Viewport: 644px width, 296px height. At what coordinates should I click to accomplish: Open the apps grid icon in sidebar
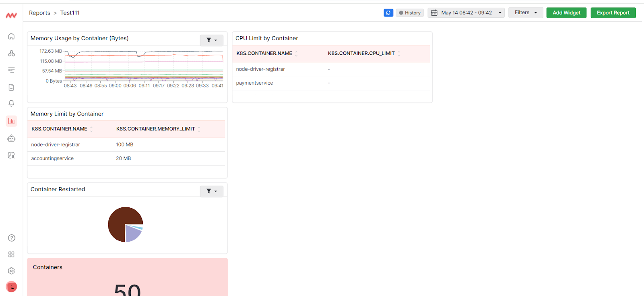click(x=11, y=255)
